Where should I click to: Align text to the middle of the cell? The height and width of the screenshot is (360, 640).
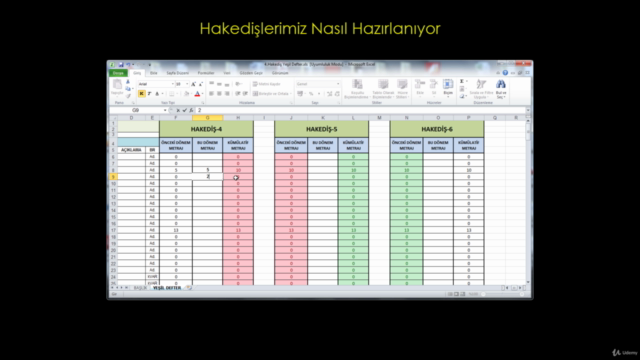219,84
